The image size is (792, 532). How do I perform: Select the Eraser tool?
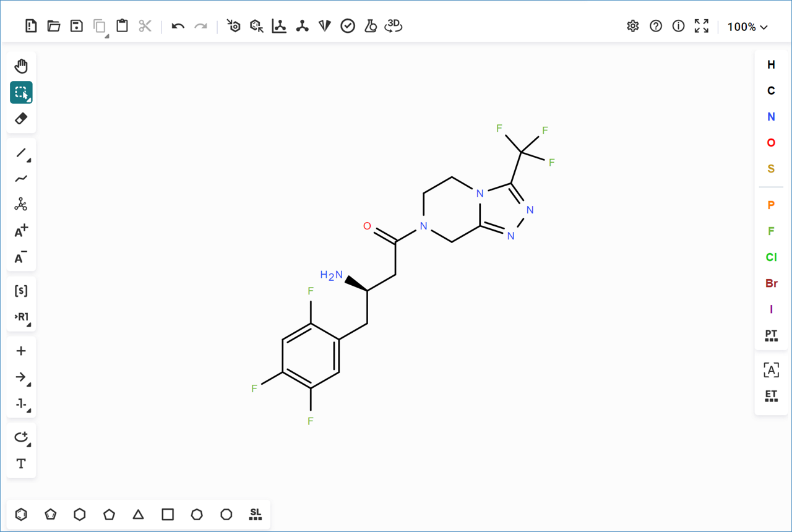point(21,118)
